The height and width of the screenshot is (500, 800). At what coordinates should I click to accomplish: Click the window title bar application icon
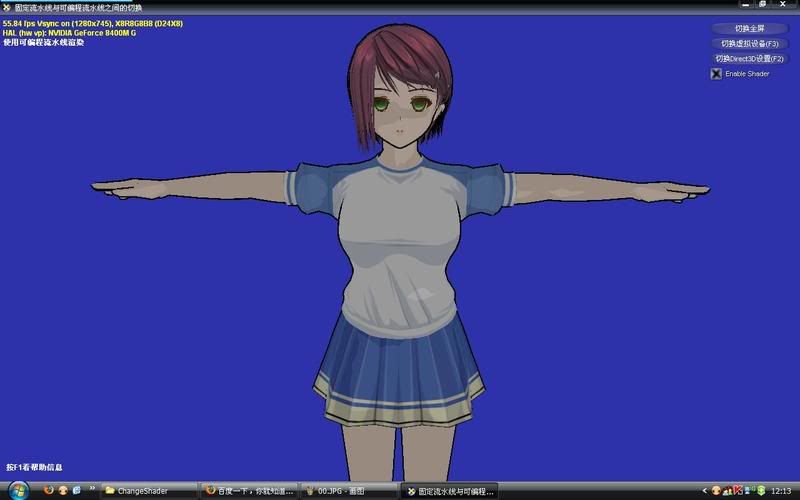(x=7, y=8)
